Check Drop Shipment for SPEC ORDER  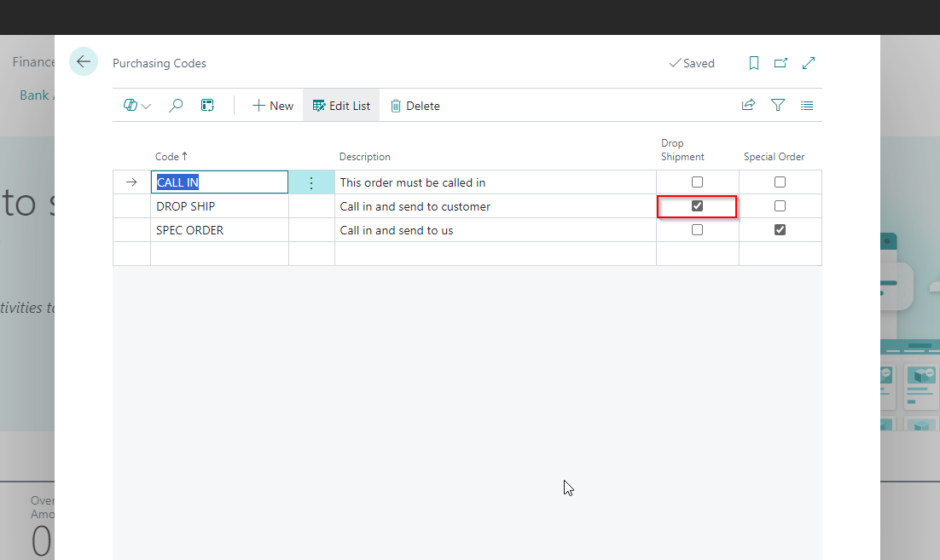pyautogui.click(x=697, y=230)
